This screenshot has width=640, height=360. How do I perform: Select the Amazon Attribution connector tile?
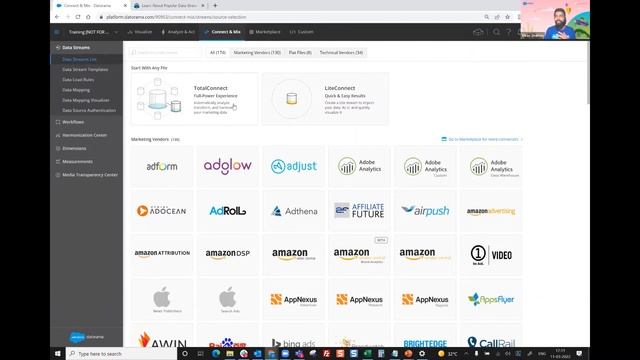click(162, 255)
